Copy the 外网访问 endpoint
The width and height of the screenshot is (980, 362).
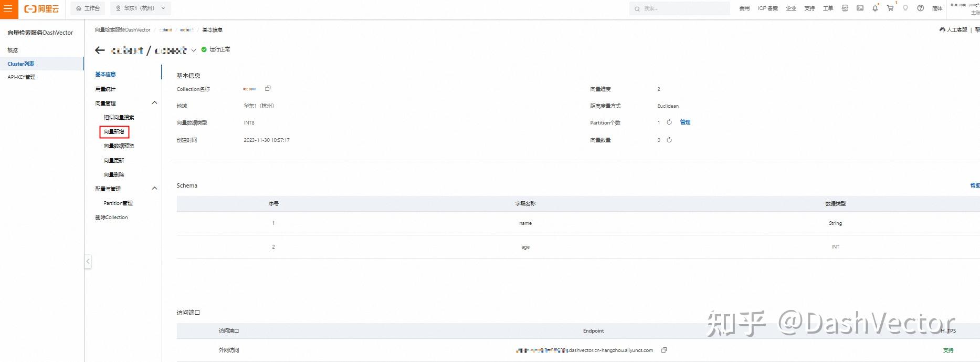pos(664,350)
